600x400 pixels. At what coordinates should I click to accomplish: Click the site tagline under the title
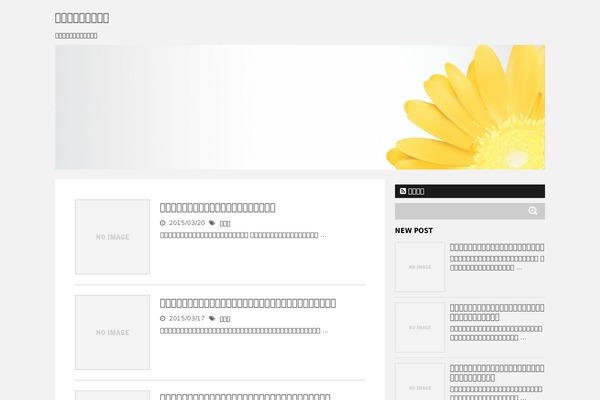pos(76,36)
